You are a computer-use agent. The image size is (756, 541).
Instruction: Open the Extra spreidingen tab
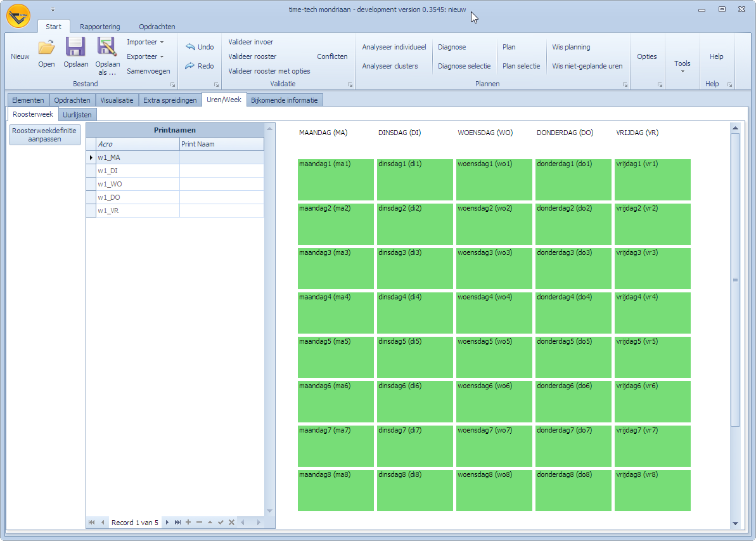(170, 100)
